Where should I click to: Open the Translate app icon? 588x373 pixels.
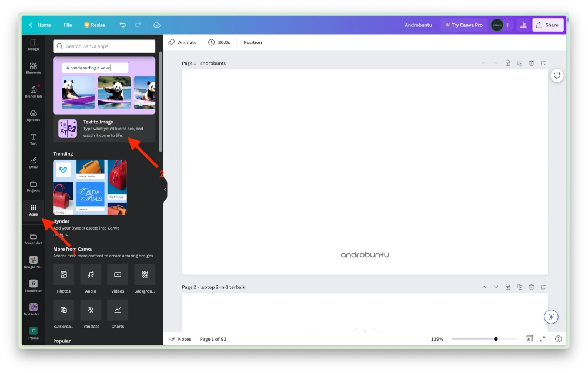(91, 310)
